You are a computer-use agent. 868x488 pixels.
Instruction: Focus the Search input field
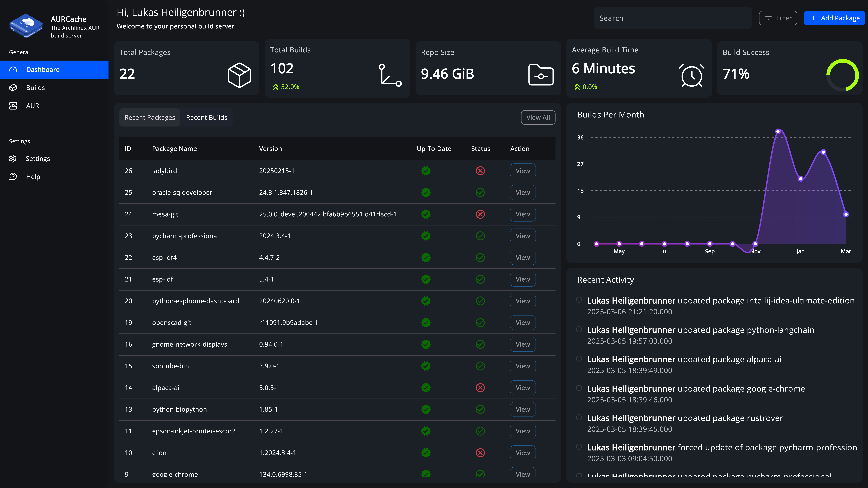673,18
